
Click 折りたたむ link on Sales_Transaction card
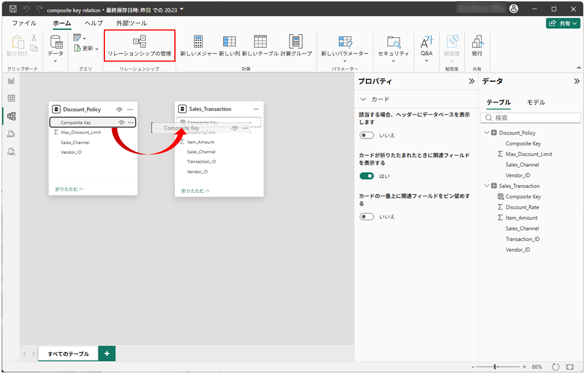pos(195,191)
